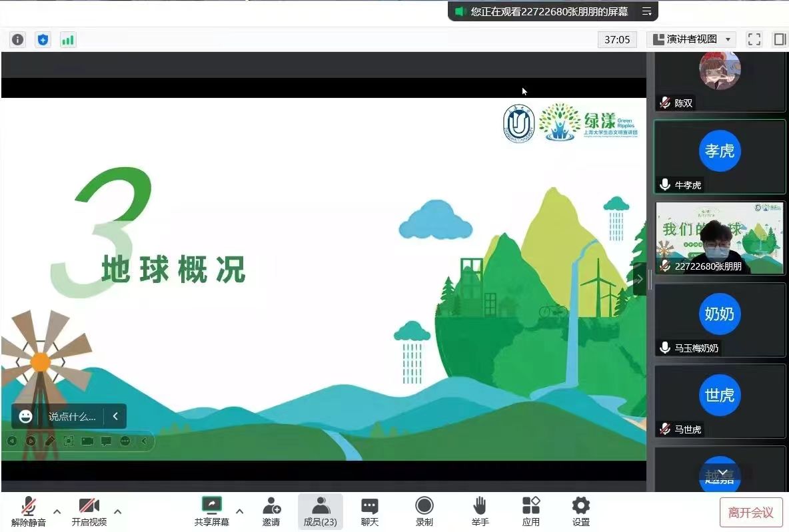Unmute microphone via 解除静音
The height and width of the screenshot is (532, 789).
(29, 511)
